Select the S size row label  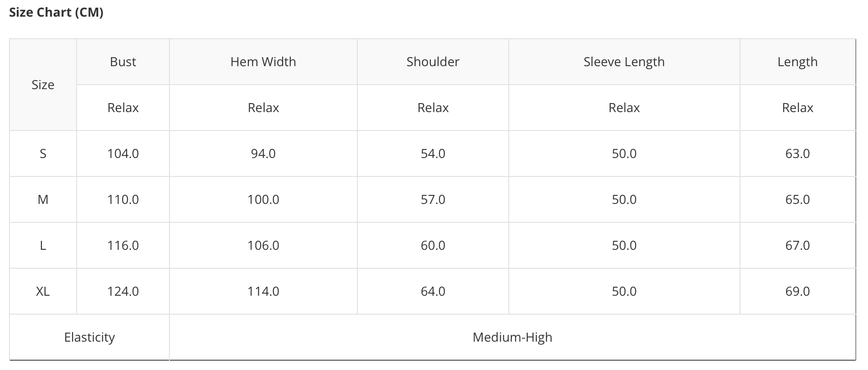(43, 153)
